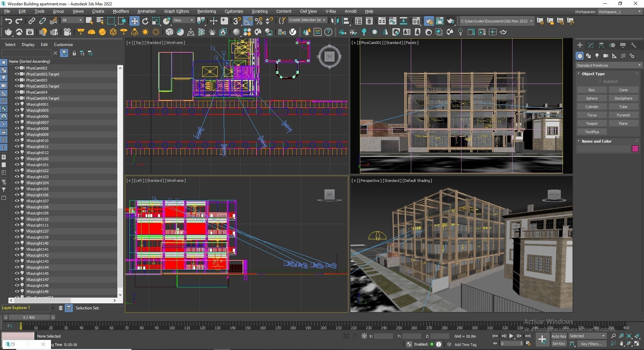Open the Standard Primitives dropdown
This screenshot has width=644, height=350.
(x=608, y=65)
